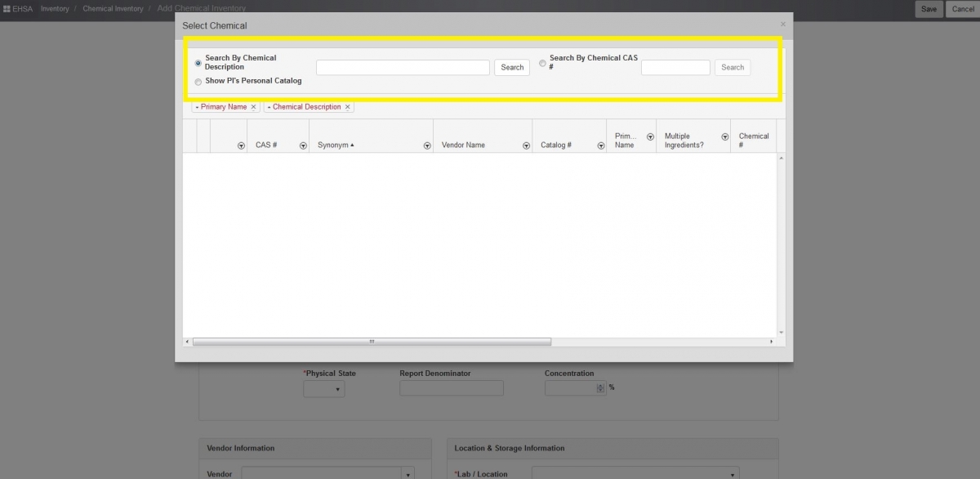Viewport: 980px width, 479px height.
Task: Click the EHSA application grid icon
Action: 7,8
